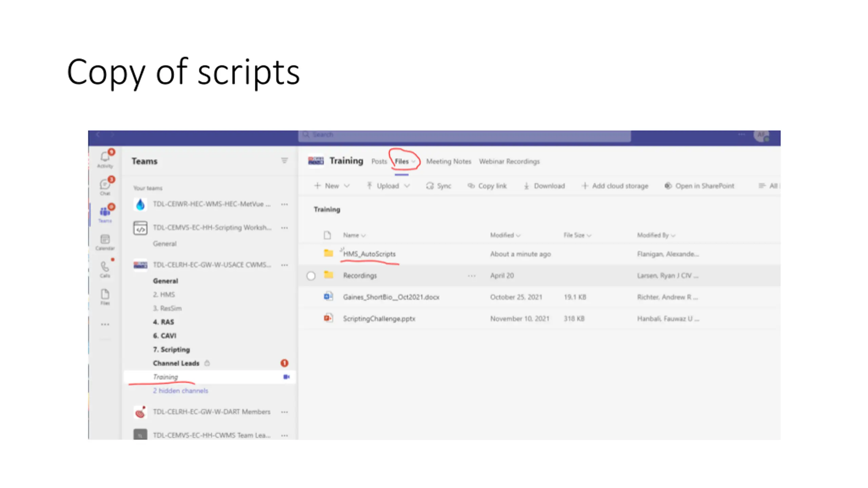
Task: Click the HMS_AutoScripts folder icon
Action: (x=328, y=253)
